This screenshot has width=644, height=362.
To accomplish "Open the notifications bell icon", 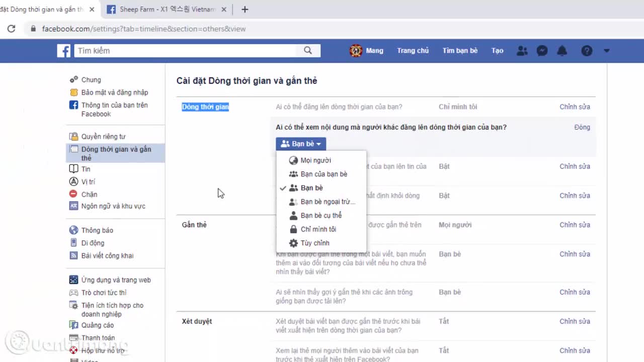I will coord(562,51).
